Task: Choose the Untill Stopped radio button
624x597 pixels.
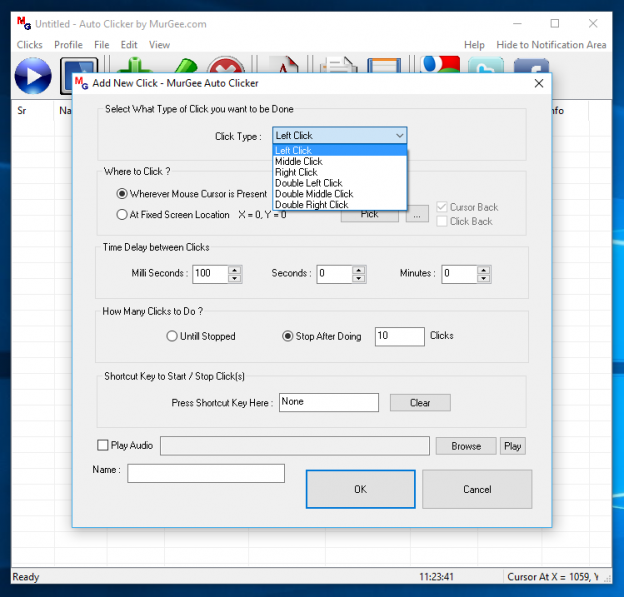Action: (172, 337)
